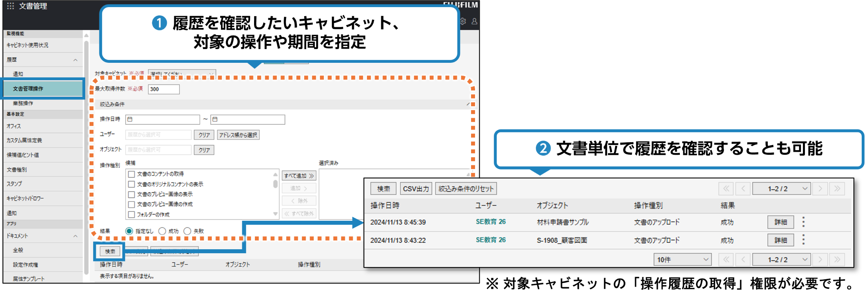Click the 候補 list scrollbar thumb
The height and width of the screenshot is (299, 868).
[275, 184]
